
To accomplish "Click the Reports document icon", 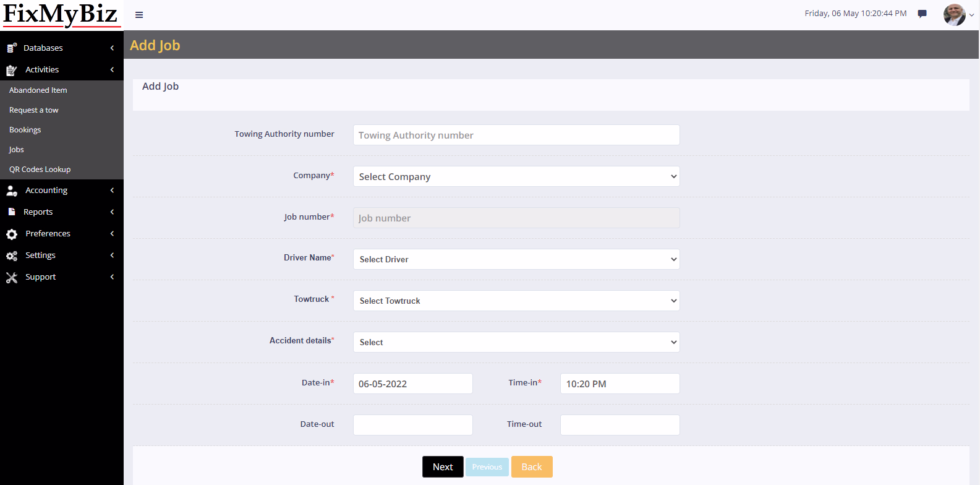I will (x=12, y=212).
